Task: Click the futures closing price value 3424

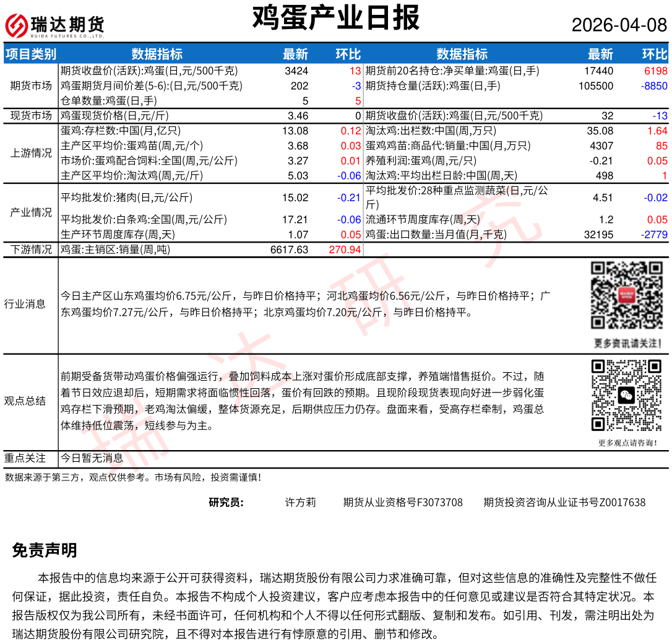Action: [x=296, y=71]
